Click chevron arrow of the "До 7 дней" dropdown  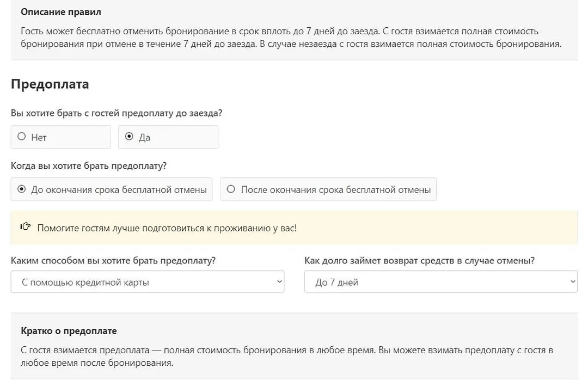click(573, 281)
